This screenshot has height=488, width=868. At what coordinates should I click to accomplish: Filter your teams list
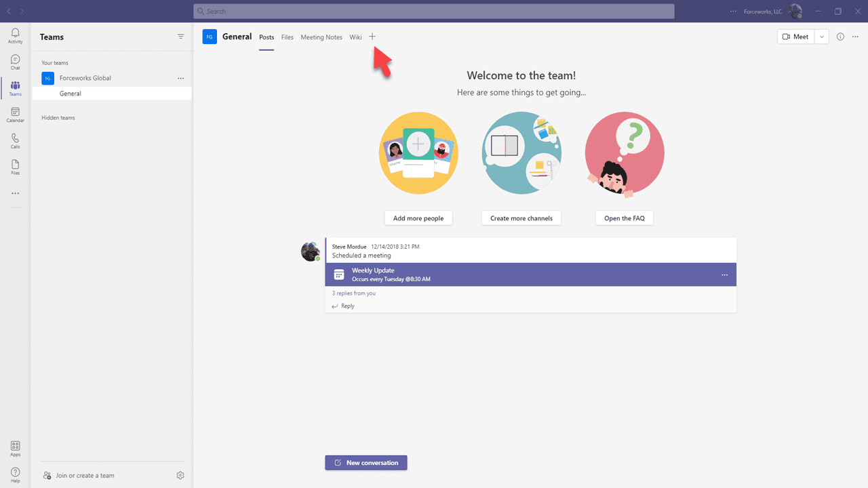click(180, 37)
